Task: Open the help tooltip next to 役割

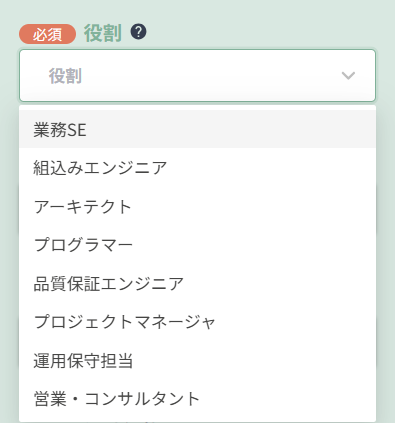Action: [x=138, y=32]
